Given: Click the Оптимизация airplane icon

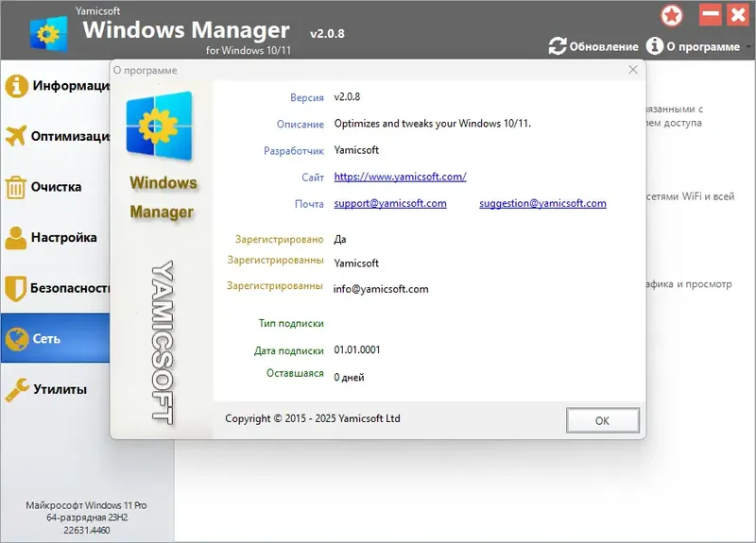Looking at the screenshot, I should pos(16,136).
